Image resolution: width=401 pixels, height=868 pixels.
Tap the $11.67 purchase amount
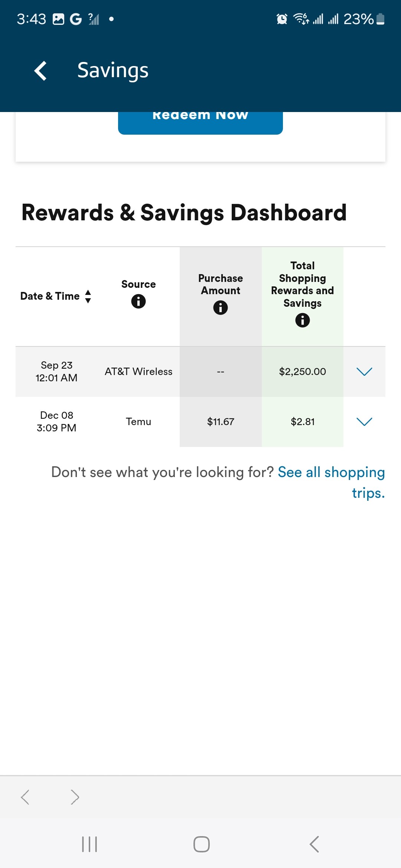point(221,421)
